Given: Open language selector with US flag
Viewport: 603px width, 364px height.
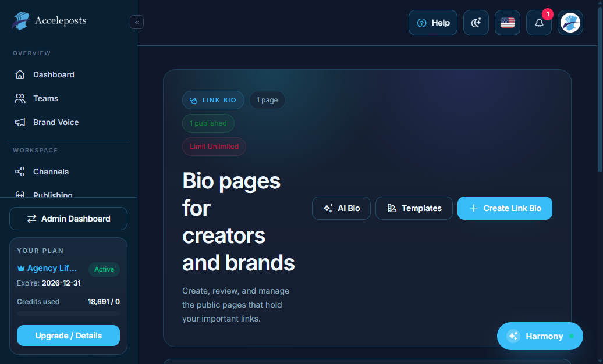Looking at the screenshot, I should [x=508, y=23].
